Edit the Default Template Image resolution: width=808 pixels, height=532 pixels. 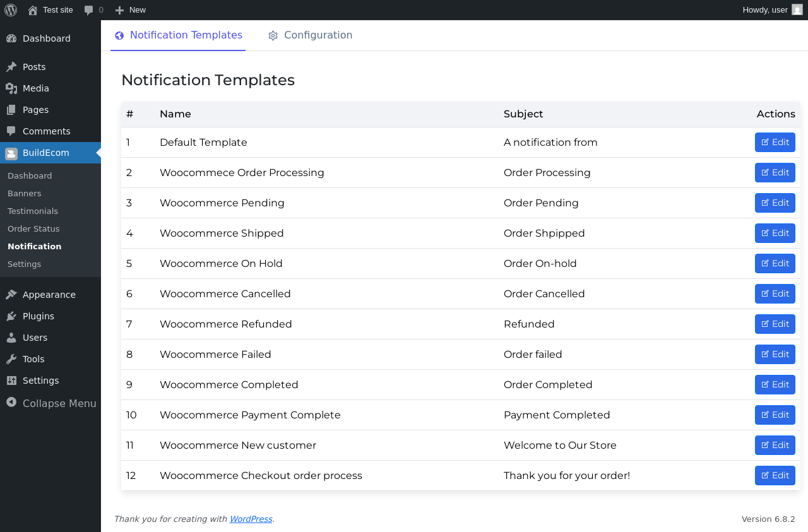[x=775, y=142]
